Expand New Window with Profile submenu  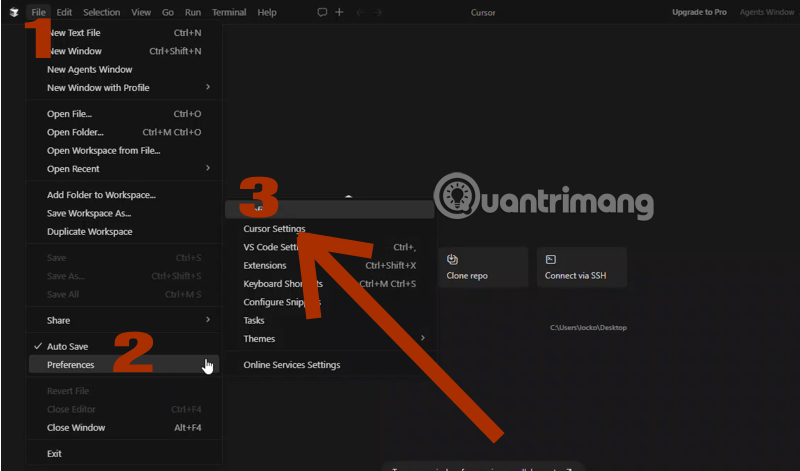97,87
